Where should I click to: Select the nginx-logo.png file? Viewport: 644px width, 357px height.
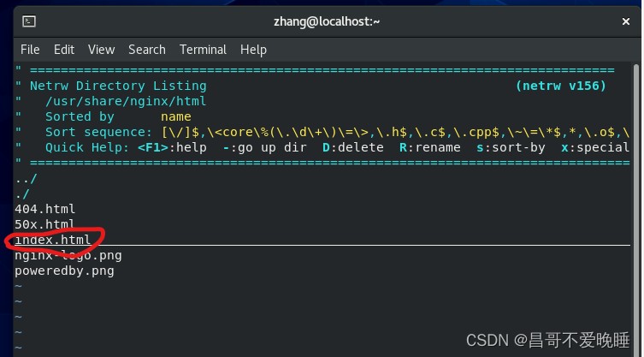point(68,255)
